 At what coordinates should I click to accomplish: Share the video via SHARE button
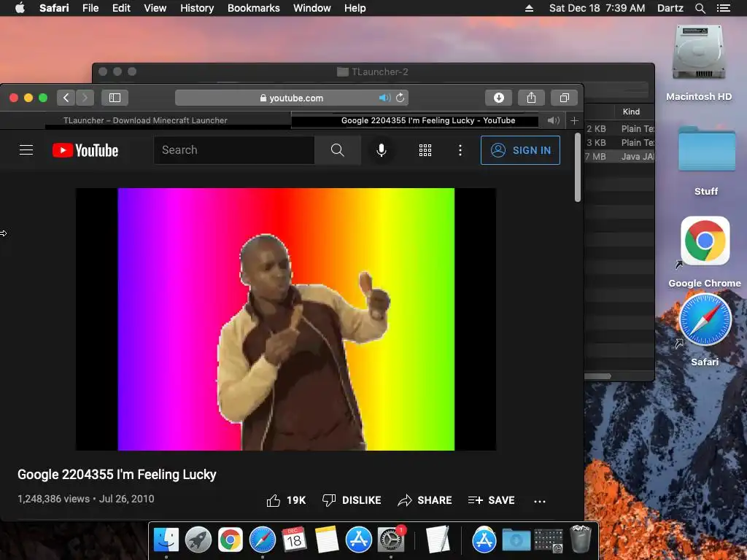click(x=425, y=500)
